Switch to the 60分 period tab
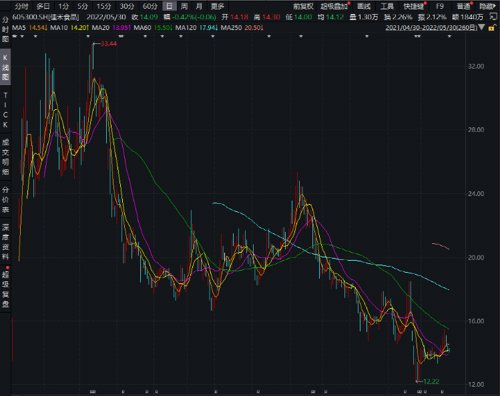 (x=150, y=6)
